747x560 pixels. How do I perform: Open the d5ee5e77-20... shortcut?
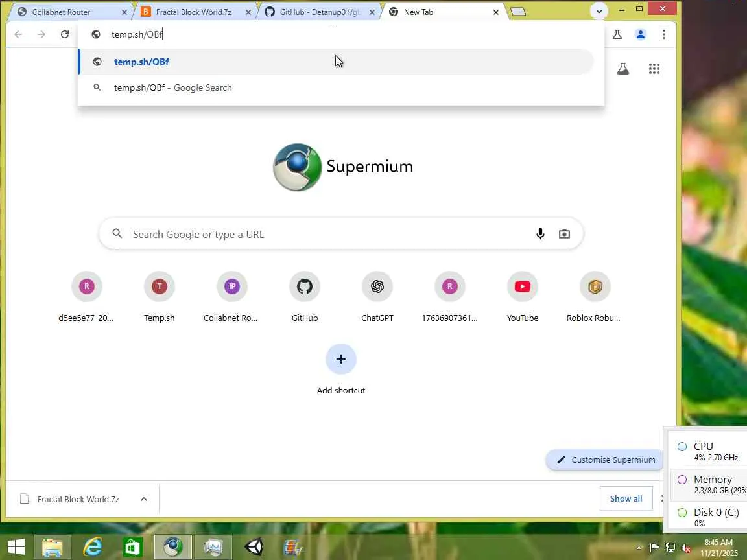coord(86,296)
